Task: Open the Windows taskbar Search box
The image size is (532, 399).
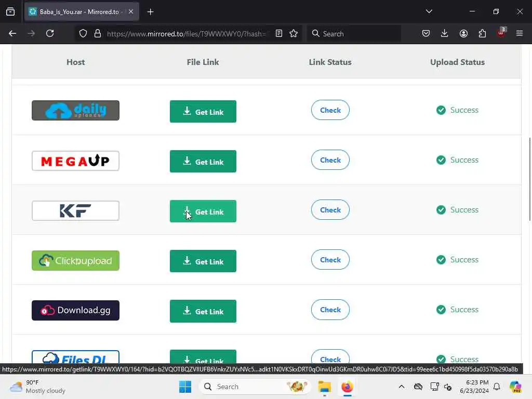Action: [255, 387]
